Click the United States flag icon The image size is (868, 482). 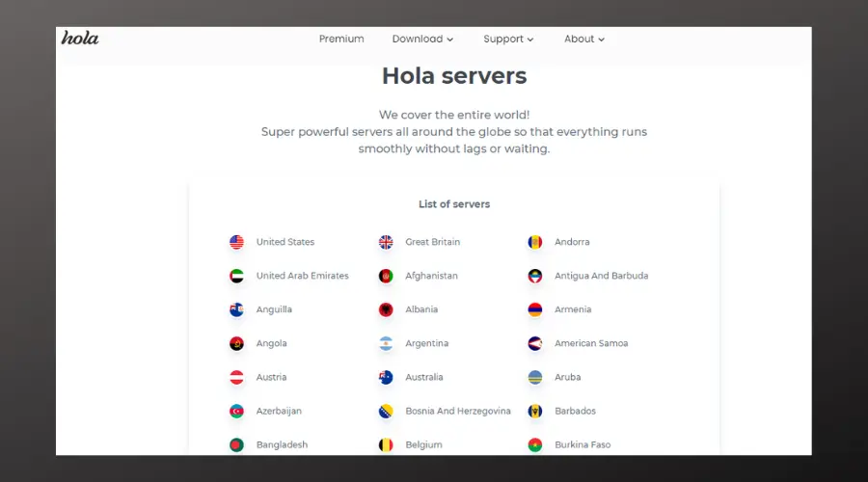pos(236,242)
